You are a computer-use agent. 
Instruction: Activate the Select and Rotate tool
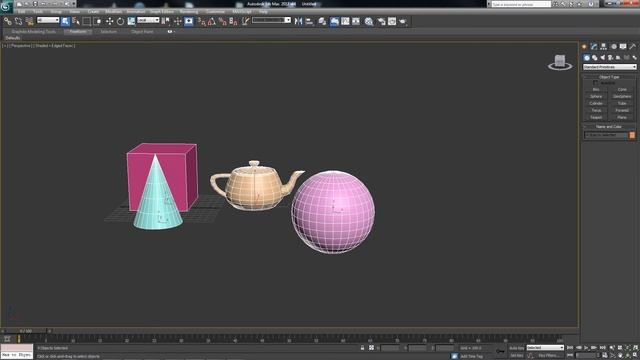pos(120,21)
